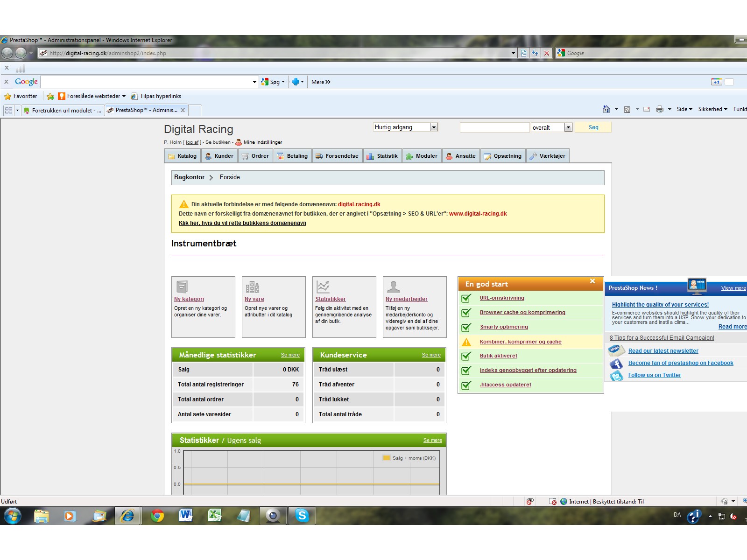Image resolution: width=747 pixels, height=560 pixels.
Task: Expand the overalt search scope dropdown
Action: coord(568,127)
